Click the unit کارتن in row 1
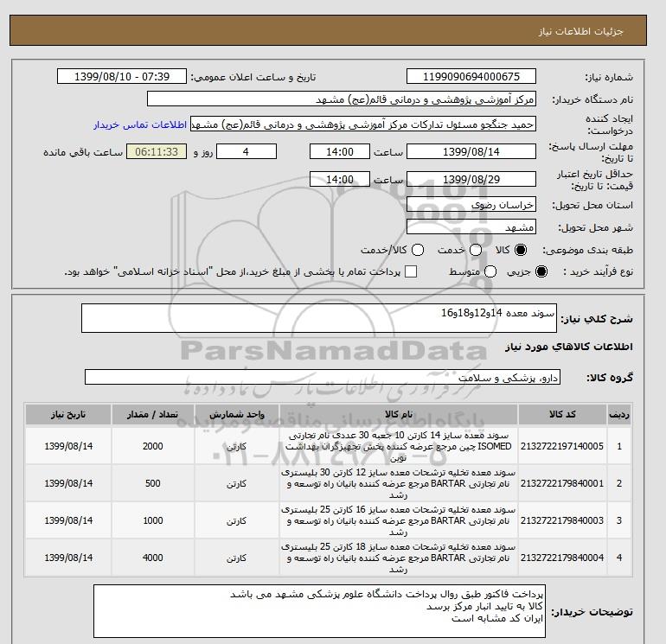This screenshot has width=666, height=644. [x=237, y=447]
